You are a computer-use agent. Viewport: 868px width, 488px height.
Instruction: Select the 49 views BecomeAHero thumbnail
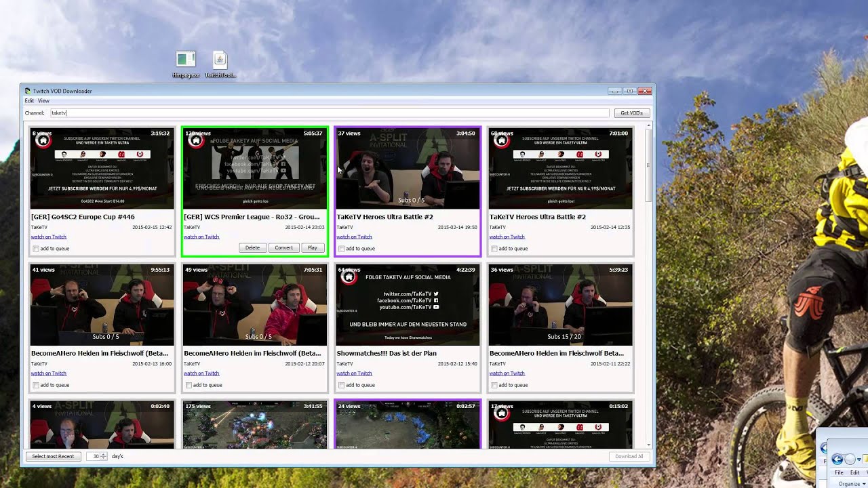click(255, 305)
